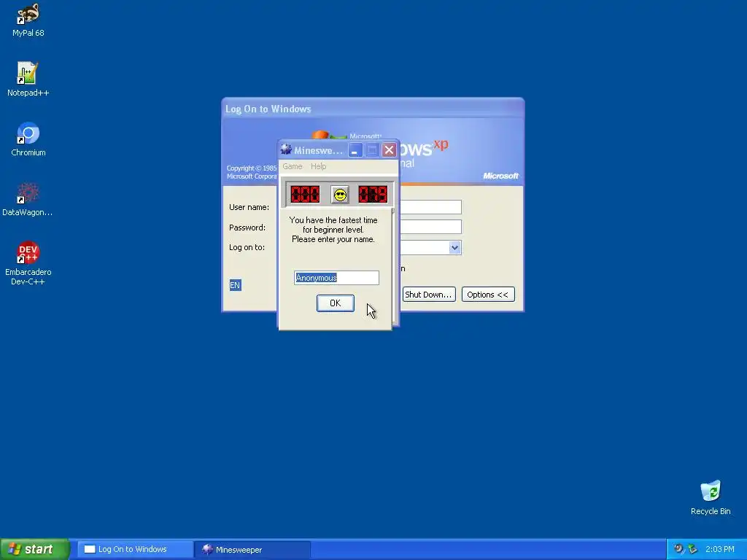Click the Minesweeper mine counter display

(x=305, y=194)
